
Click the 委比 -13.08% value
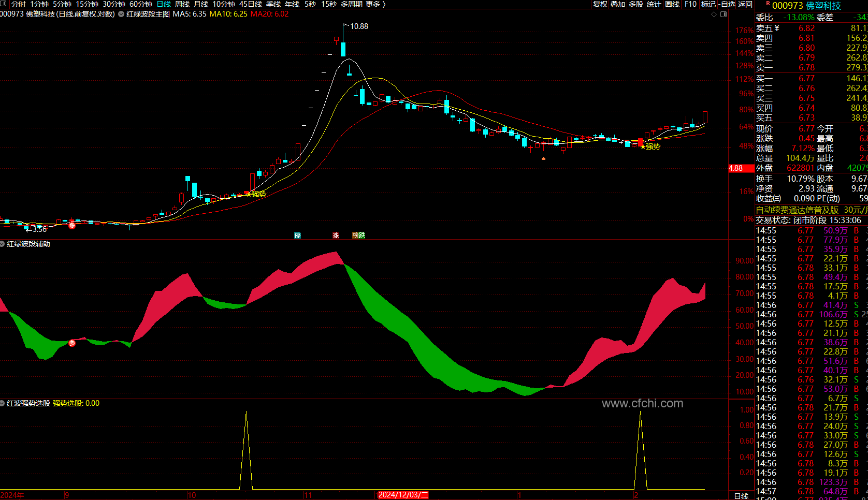pos(798,18)
